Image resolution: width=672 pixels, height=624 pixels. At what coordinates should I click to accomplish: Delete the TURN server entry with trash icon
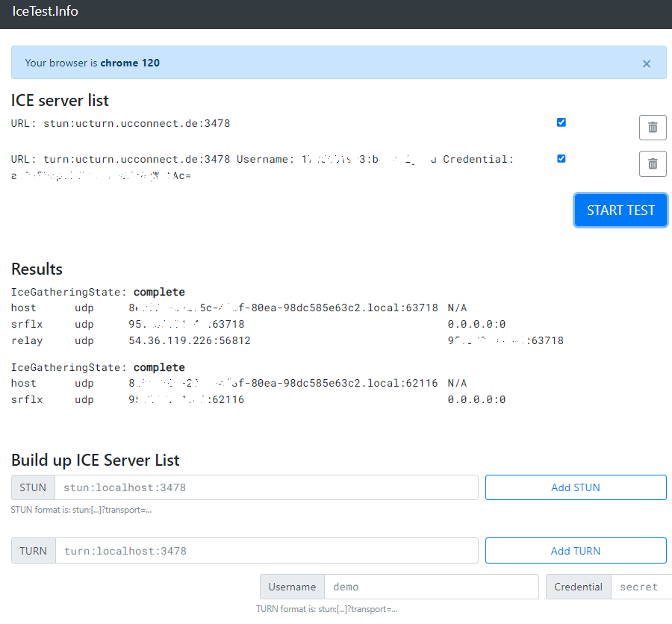pos(653,163)
